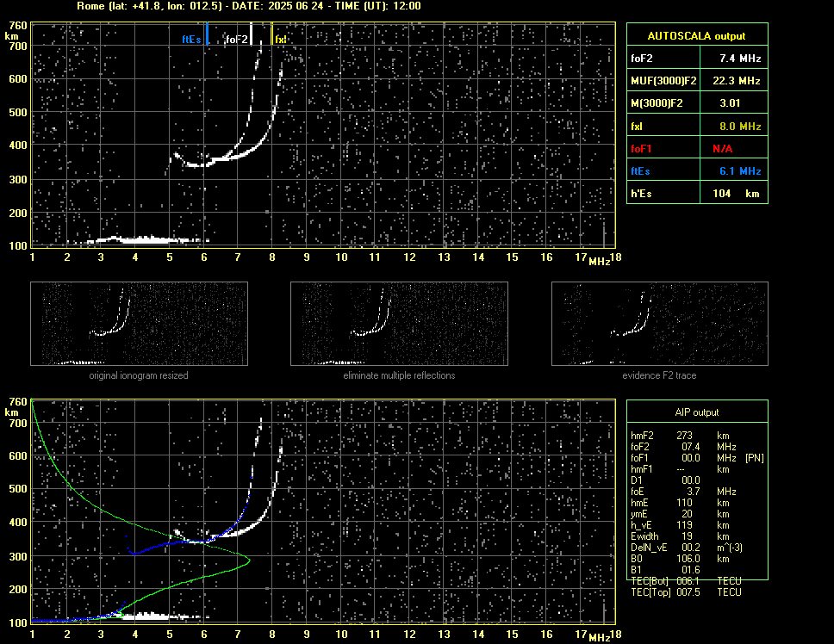The image size is (834, 644).
Task: Click the 760 km axis label on top plot
Action: (17, 26)
